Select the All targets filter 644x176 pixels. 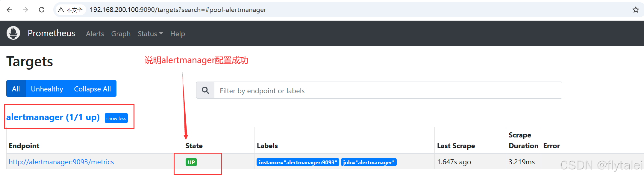[16, 89]
